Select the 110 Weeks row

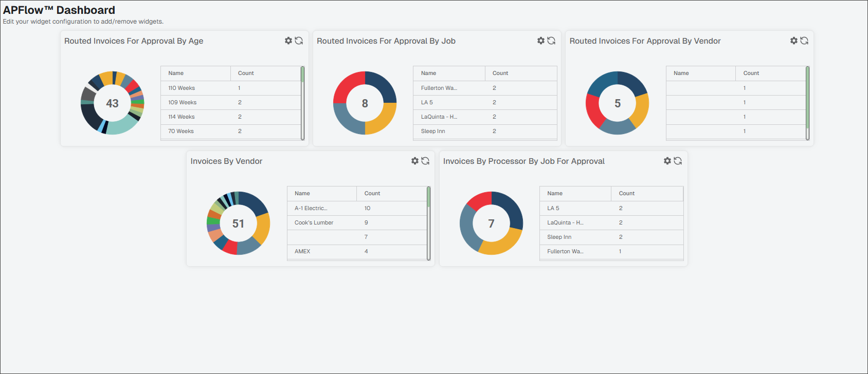(230, 88)
